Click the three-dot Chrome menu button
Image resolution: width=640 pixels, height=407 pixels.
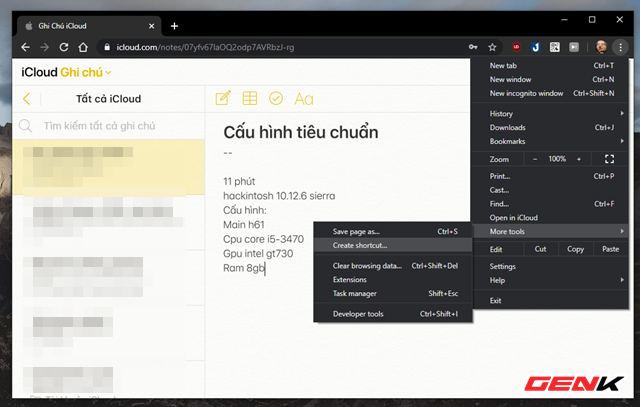click(620, 47)
